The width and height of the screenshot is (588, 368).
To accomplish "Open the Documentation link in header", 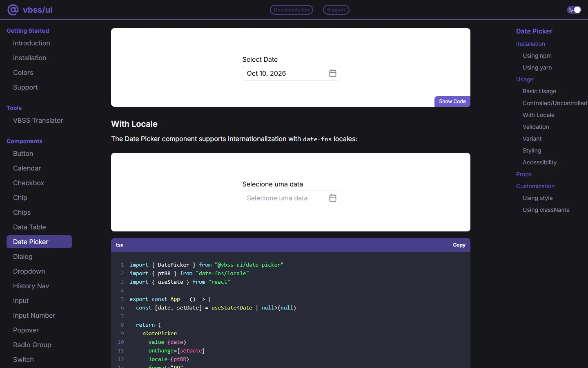I will pyautogui.click(x=292, y=10).
